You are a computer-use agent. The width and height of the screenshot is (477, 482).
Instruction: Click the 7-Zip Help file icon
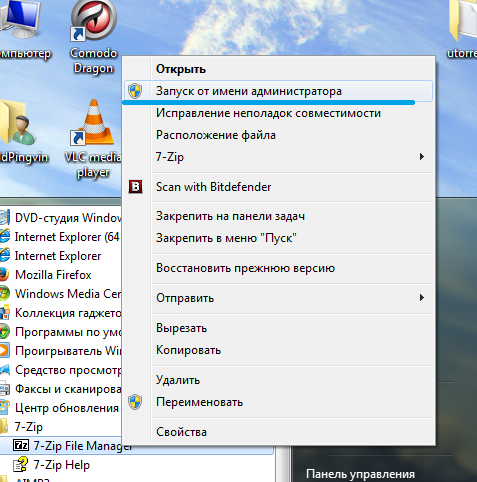pos(21,464)
